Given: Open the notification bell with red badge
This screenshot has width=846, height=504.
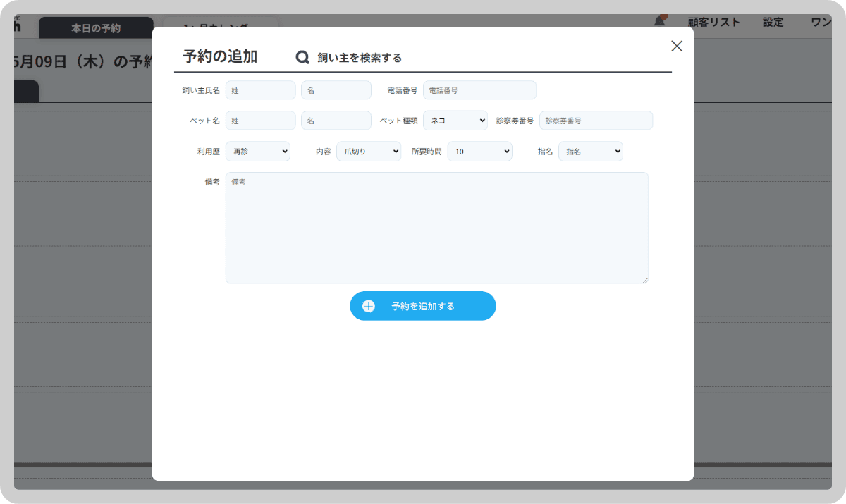Looking at the screenshot, I should coord(660,21).
